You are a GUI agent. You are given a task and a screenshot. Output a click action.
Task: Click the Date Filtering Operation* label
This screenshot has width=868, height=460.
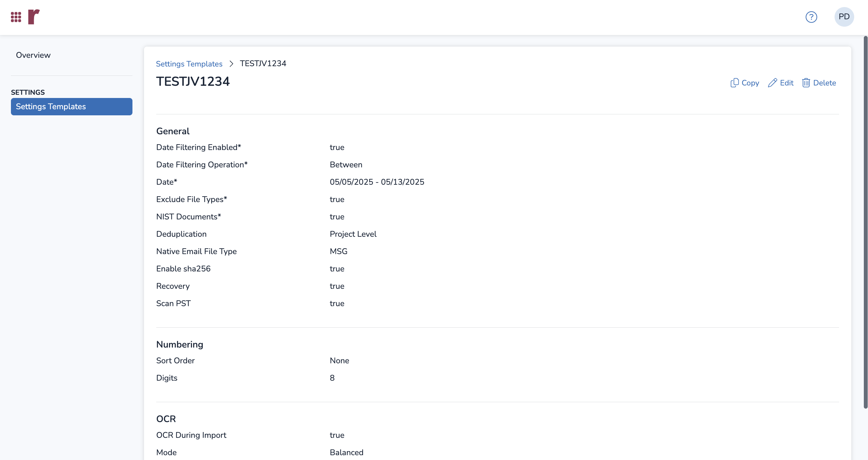[202, 165]
